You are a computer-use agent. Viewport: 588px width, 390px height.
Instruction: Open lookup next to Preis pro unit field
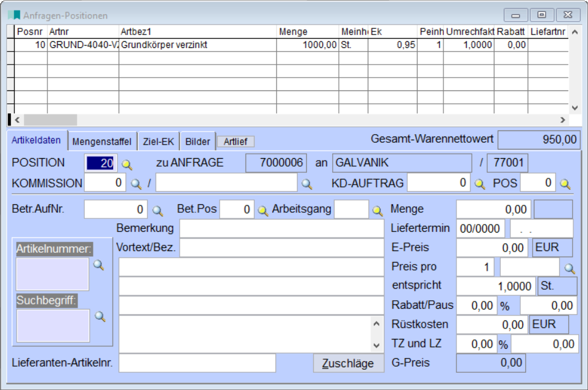point(570,268)
